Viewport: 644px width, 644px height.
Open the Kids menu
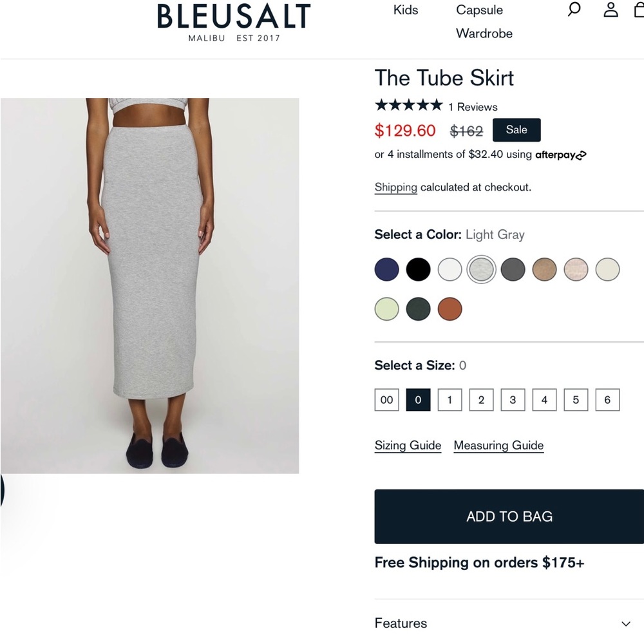(405, 10)
